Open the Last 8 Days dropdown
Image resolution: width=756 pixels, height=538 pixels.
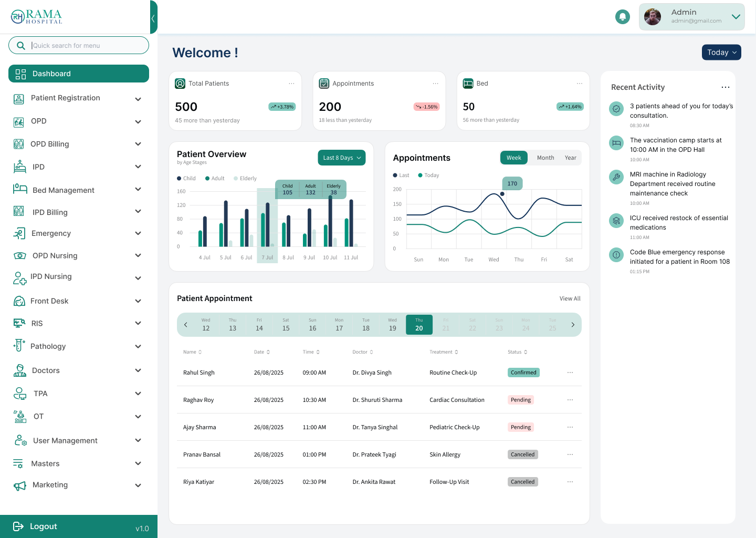point(342,158)
